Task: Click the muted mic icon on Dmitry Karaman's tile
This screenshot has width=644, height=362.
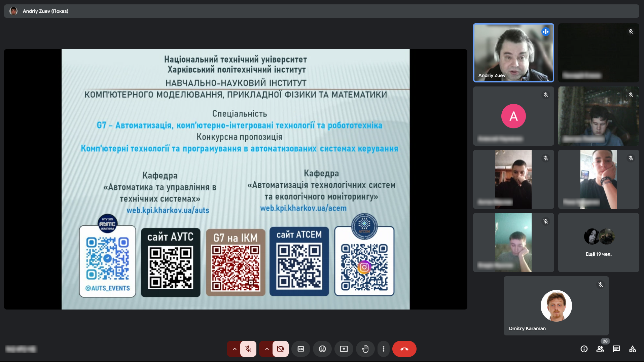Action: click(x=601, y=285)
